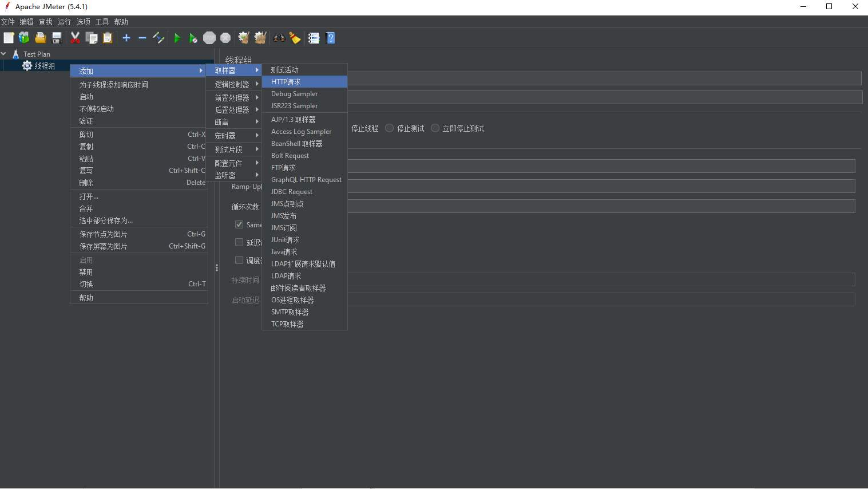The height and width of the screenshot is (489, 868).
Task: Choose TCP取样器 entry
Action: coord(304,324)
